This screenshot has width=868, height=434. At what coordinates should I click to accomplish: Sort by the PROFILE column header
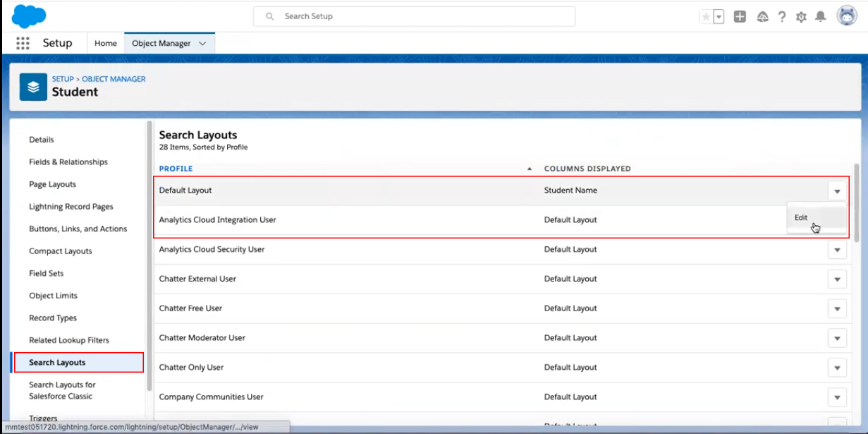[x=176, y=169]
